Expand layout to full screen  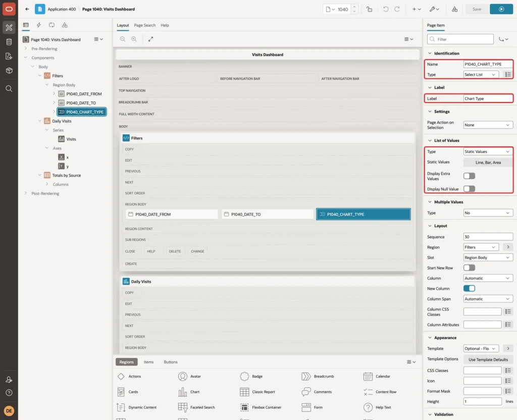pos(150,39)
